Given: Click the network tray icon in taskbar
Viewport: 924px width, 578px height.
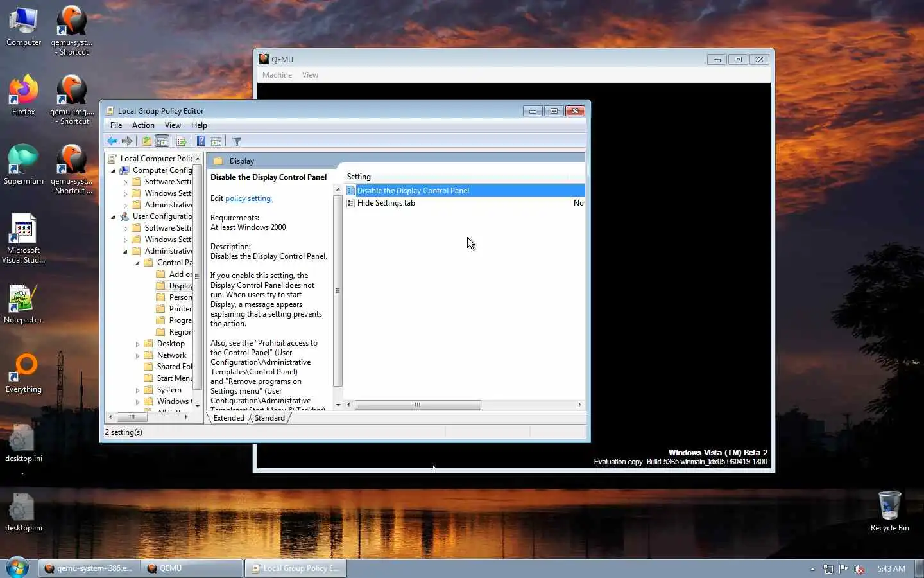Looking at the screenshot, I should 828,569.
